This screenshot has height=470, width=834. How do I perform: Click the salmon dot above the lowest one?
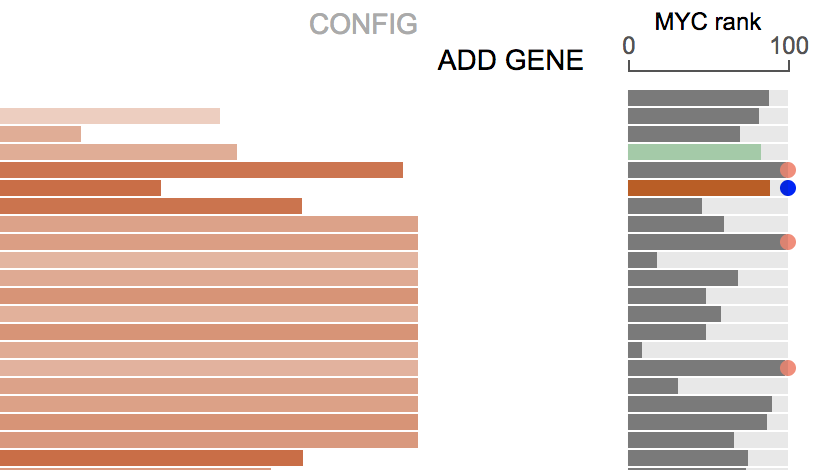(788, 242)
